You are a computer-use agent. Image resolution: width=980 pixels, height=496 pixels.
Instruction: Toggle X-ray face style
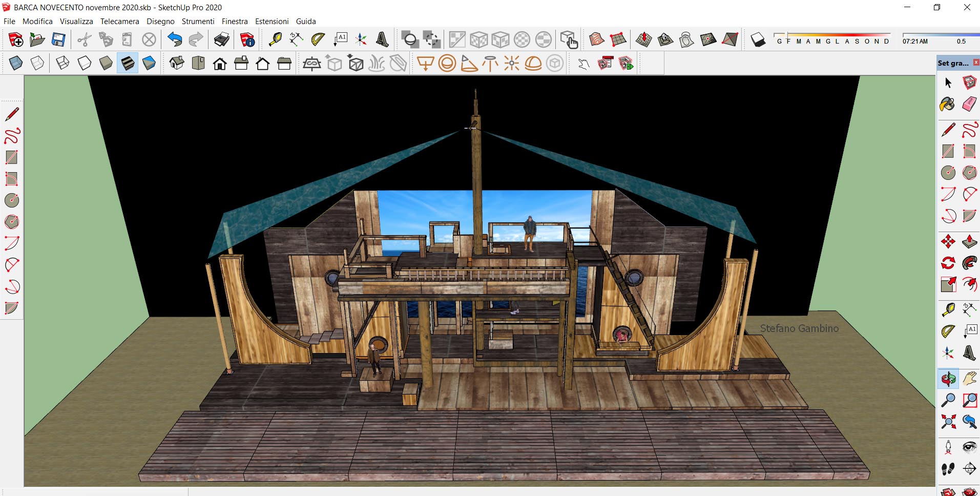[x=16, y=64]
